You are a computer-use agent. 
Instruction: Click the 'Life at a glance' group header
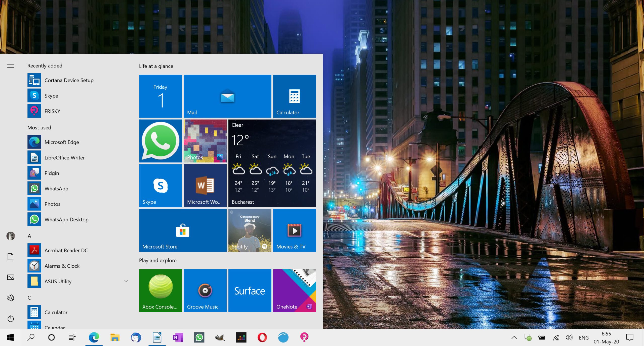(156, 66)
